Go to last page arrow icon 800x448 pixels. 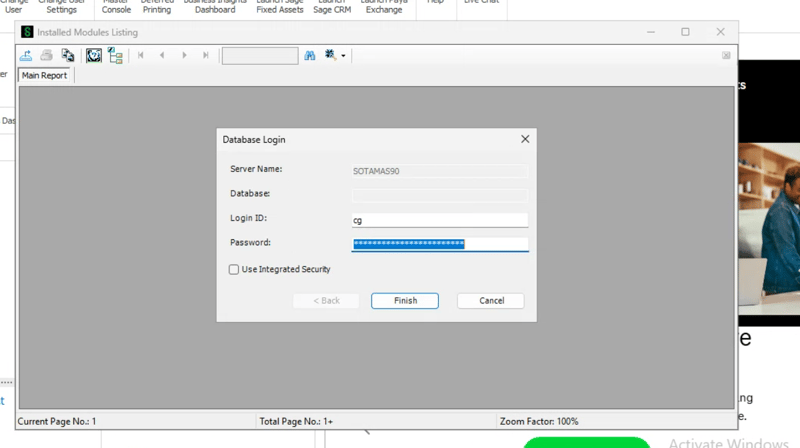click(x=206, y=56)
